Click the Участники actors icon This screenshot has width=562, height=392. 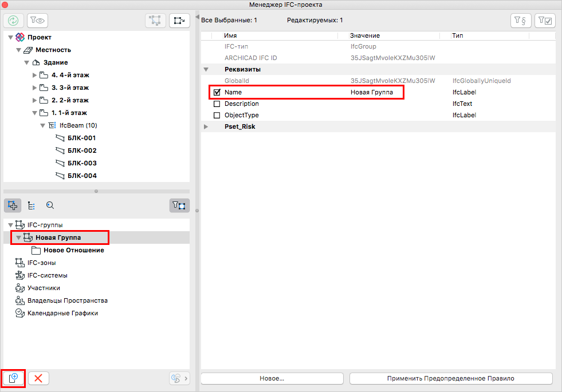click(20, 288)
